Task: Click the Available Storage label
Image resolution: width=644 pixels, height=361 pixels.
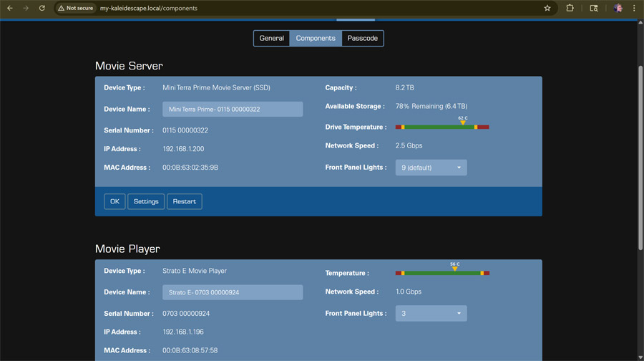Action: (x=355, y=106)
